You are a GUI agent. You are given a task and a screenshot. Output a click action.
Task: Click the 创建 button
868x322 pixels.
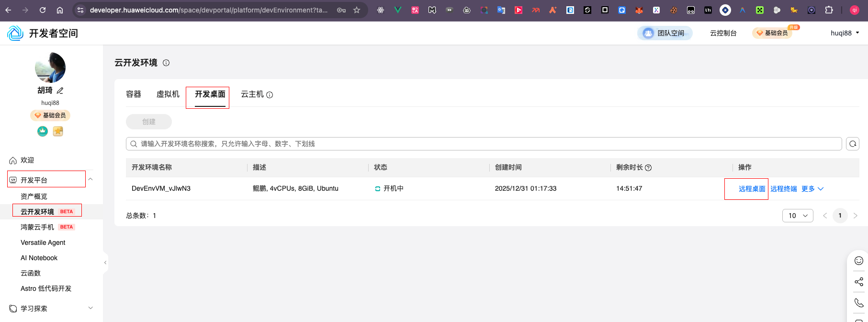pyautogui.click(x=149, y=122)
